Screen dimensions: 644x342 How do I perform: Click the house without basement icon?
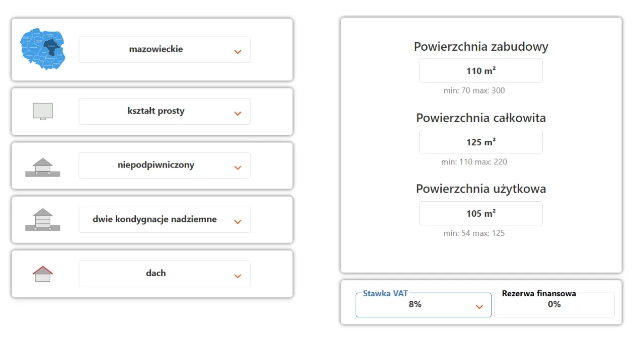tap(43, 167)
